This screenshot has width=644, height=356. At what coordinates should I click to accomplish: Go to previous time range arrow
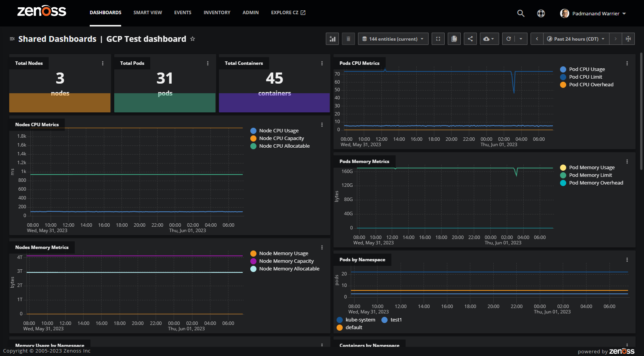[x=537, y=39]
